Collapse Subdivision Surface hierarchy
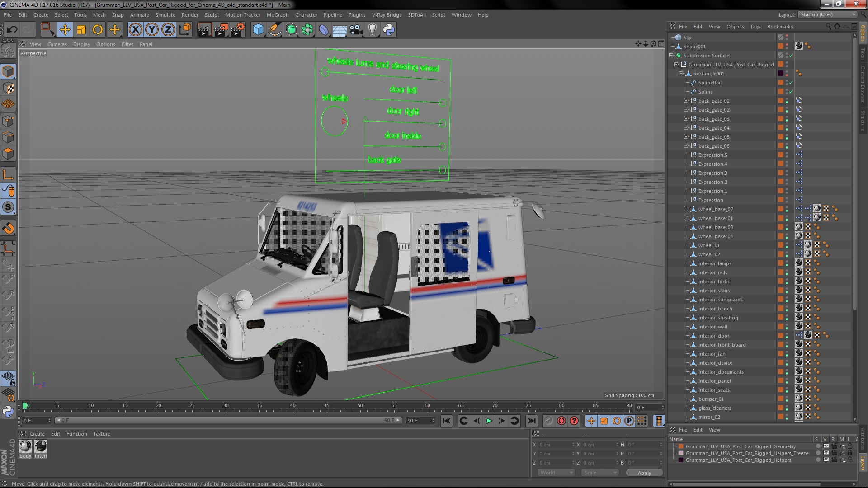The height and width of the screenshot is (488, 868). pos(671,56)
